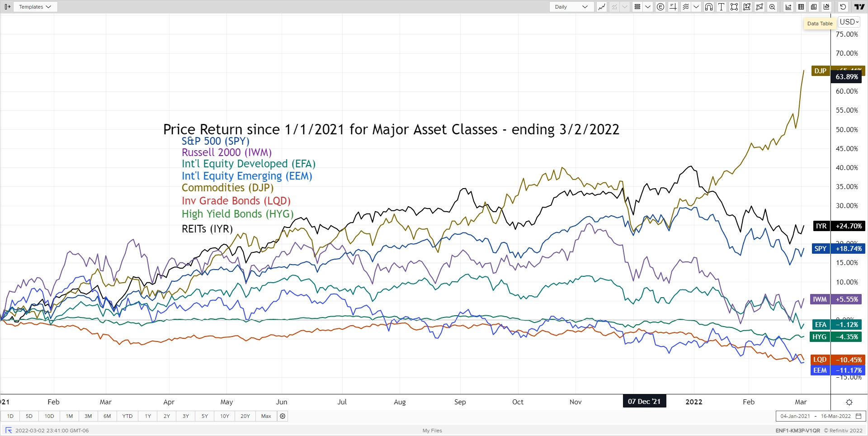Click the magnet snap tool icon
This screenshot has height=436, width=868.
[708, 7]
